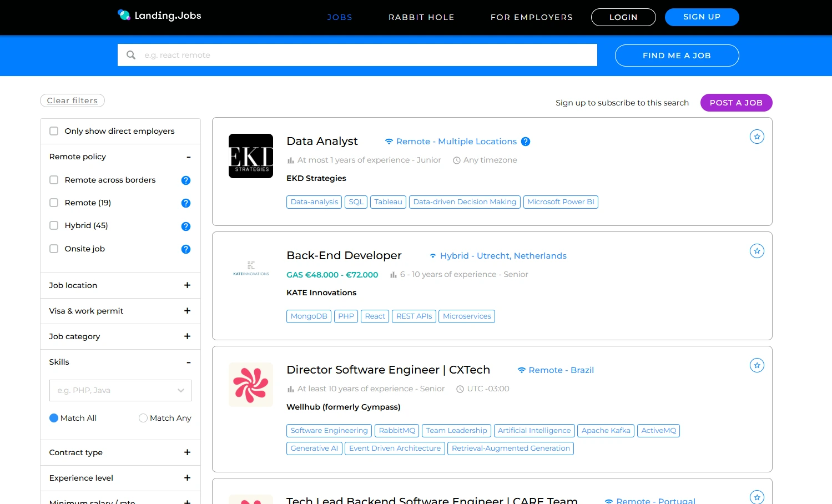Image resolution: width=832 pixels, height=504 pixels.
Task: Open help icon next to Hybrid (45)
Action: point(186,226)
